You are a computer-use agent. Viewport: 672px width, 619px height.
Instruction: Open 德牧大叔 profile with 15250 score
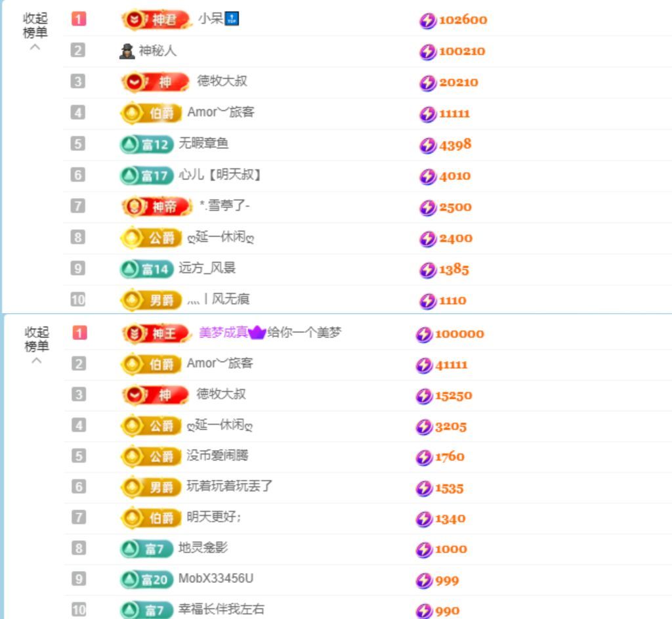pos(221,394)
